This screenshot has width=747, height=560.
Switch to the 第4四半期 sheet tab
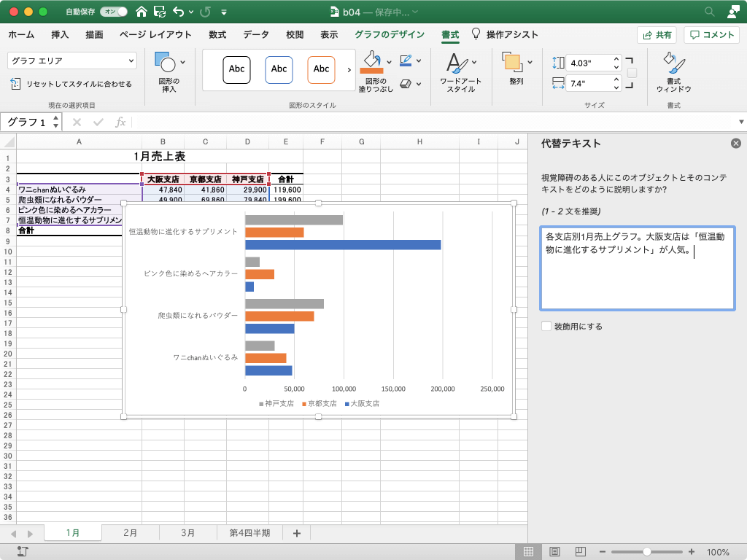click(x=249, y=533)
